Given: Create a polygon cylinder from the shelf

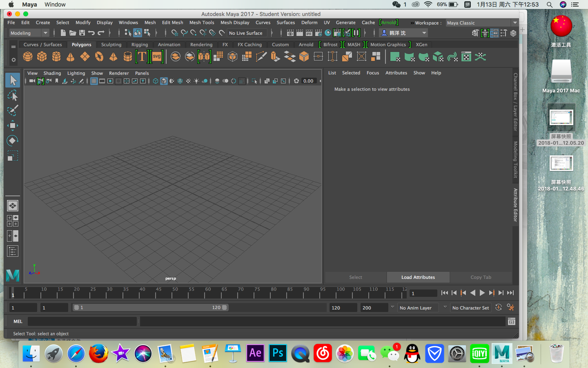Looking at the screenshot, I should tap(56, 56).
